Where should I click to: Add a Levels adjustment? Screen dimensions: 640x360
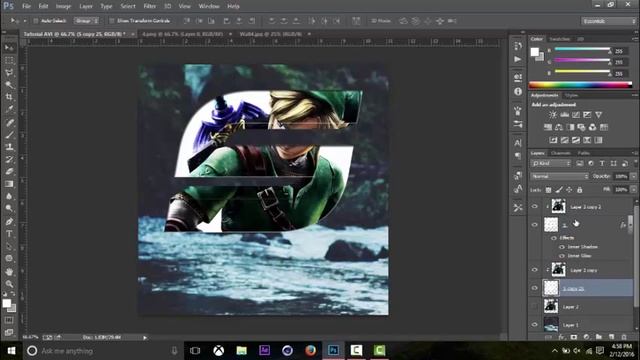[x=564, y=115]
